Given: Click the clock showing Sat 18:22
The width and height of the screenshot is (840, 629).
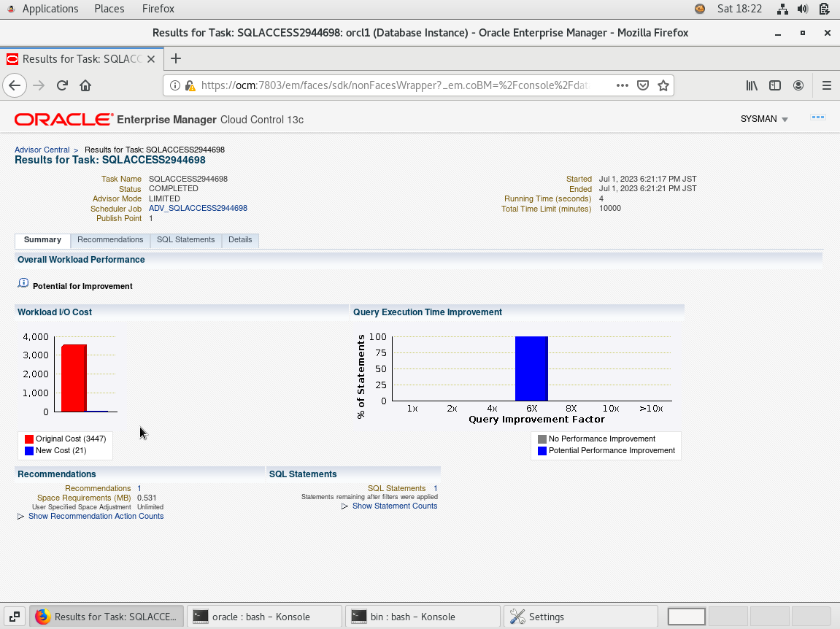Looking at the screenshot, I should click(x=739, y=9).
